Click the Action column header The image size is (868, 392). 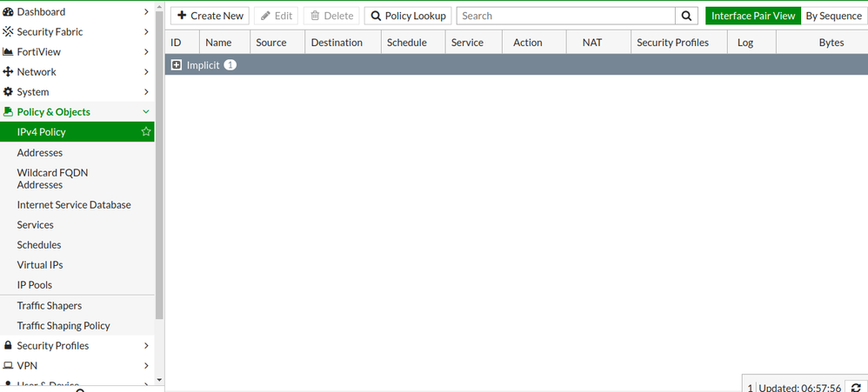point(534,43)
